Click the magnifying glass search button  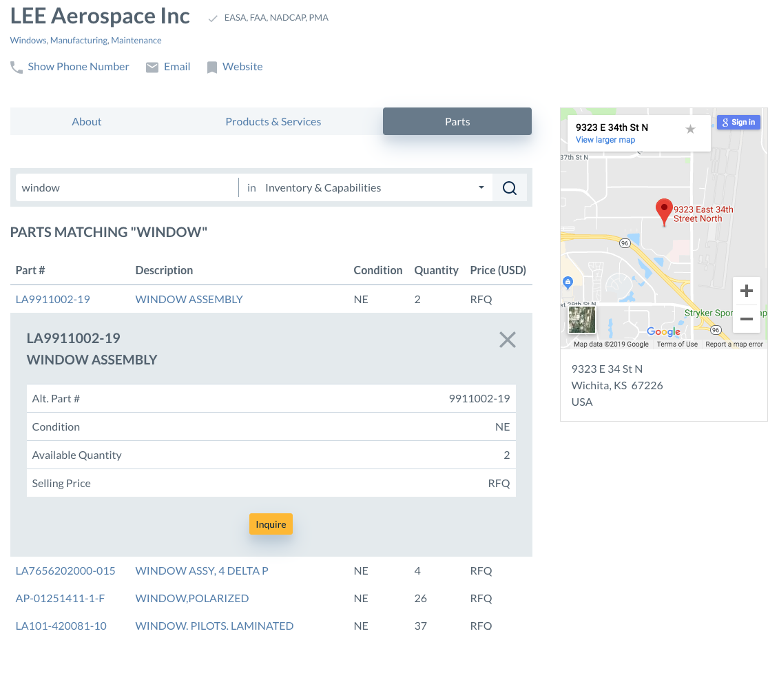[510, 188]
